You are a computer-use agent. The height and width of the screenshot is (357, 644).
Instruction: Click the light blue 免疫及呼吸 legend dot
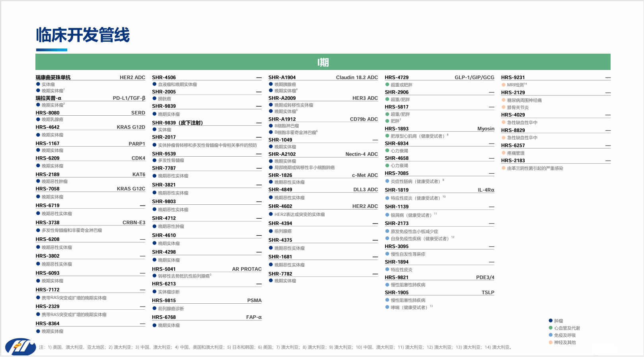click(551, 335)
